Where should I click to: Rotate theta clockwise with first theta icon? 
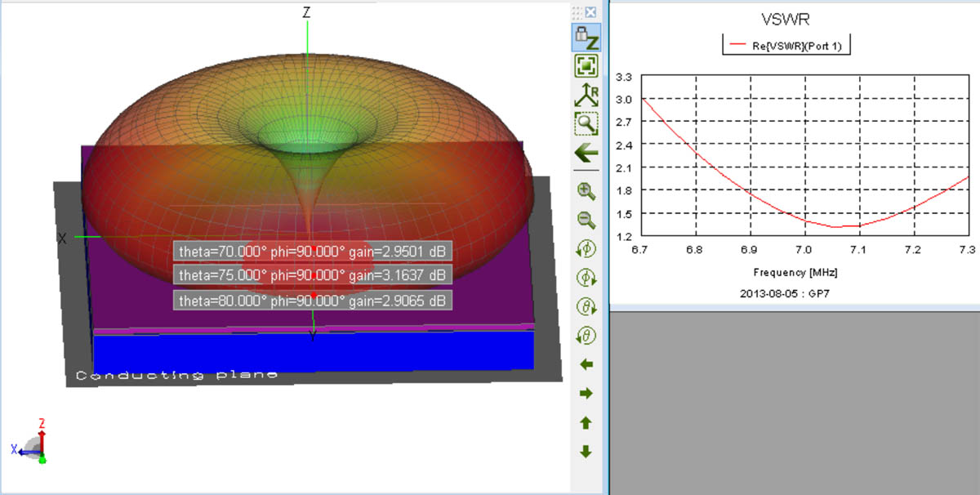coord(586,306)
